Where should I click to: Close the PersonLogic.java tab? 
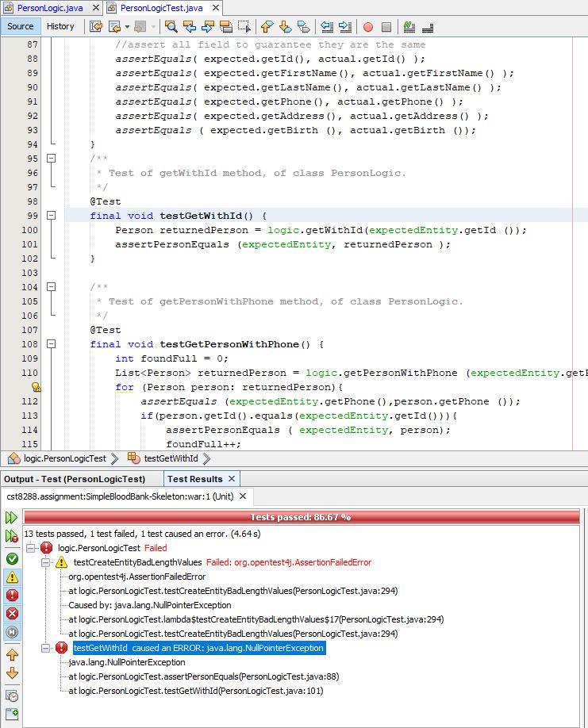95,8
